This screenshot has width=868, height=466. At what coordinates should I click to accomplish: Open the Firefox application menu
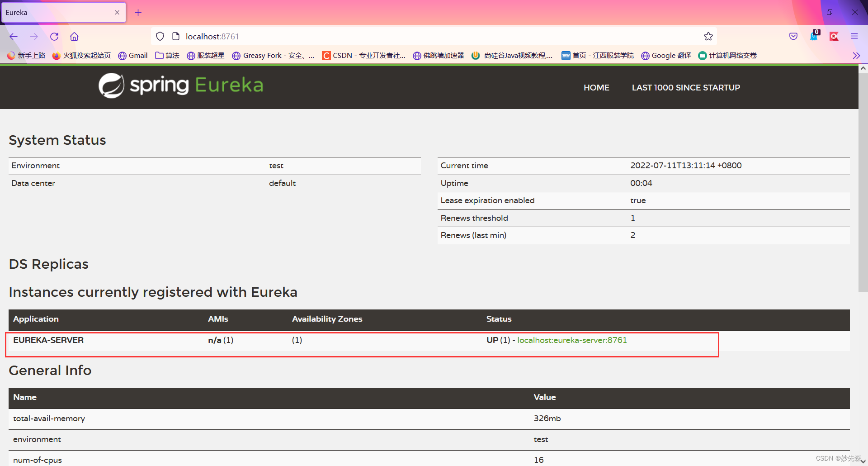854,37
